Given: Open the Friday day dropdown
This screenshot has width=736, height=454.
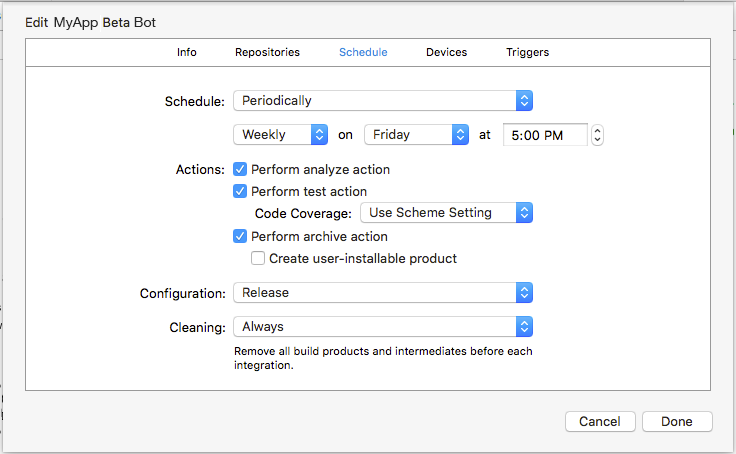Looking at the screenshot, I should point(416,135).
